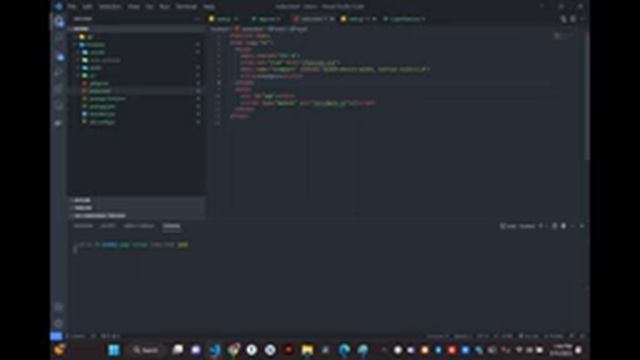Open Microsoft Edge from the taskbar
This screenshot has width=640, height=360.
[x=344, y=350]
